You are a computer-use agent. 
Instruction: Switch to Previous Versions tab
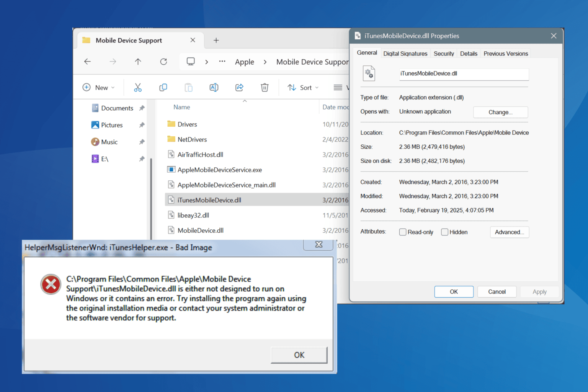click(x=506, y=54)
